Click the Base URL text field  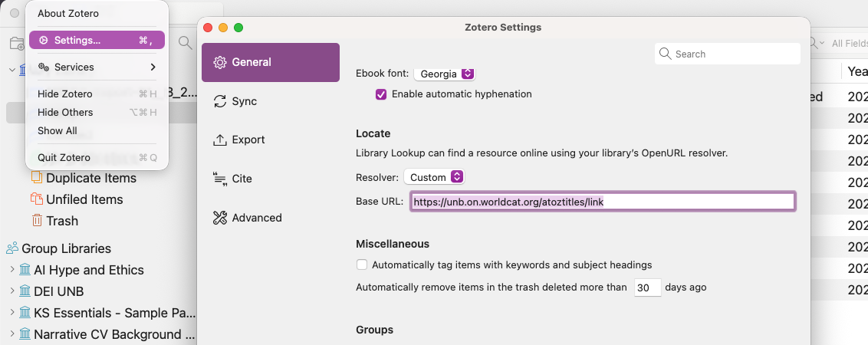pos(602,202)
